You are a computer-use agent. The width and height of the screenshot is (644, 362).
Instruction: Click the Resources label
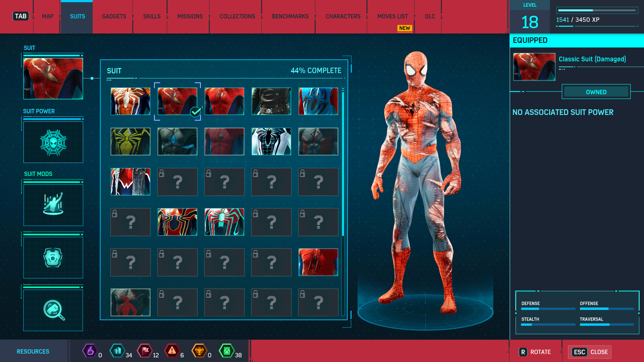point(33,352)
